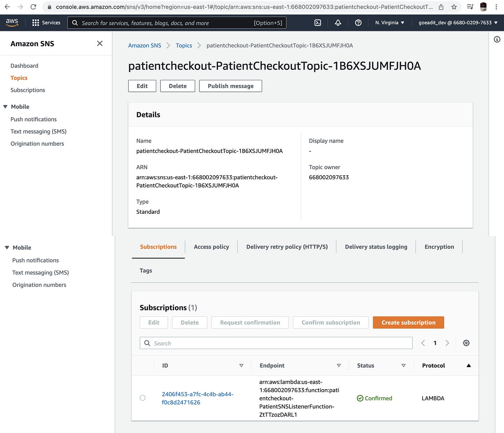Screen dimensions: 504x433
Task: Open upper Origination numbers link
Action: [x=37, y=144]
